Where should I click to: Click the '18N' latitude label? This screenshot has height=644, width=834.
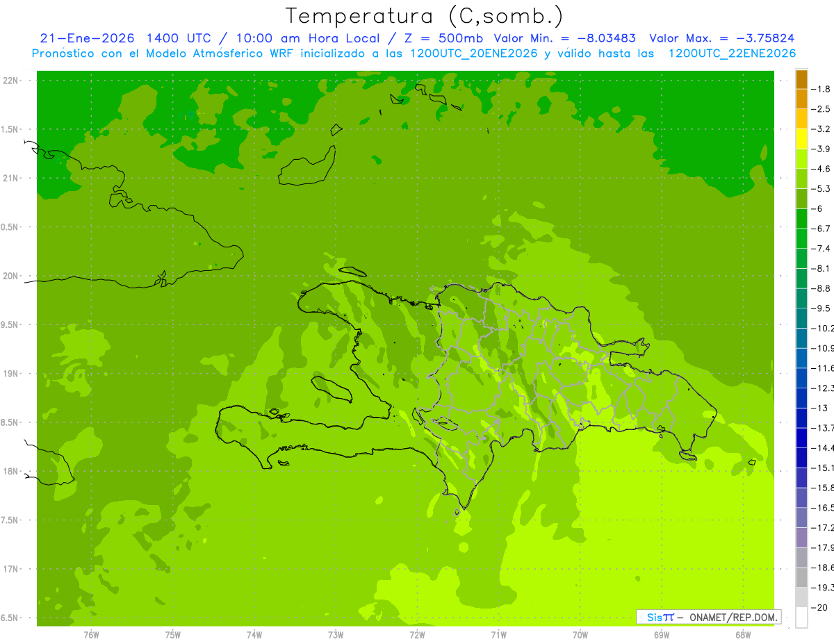pos(12,471)
